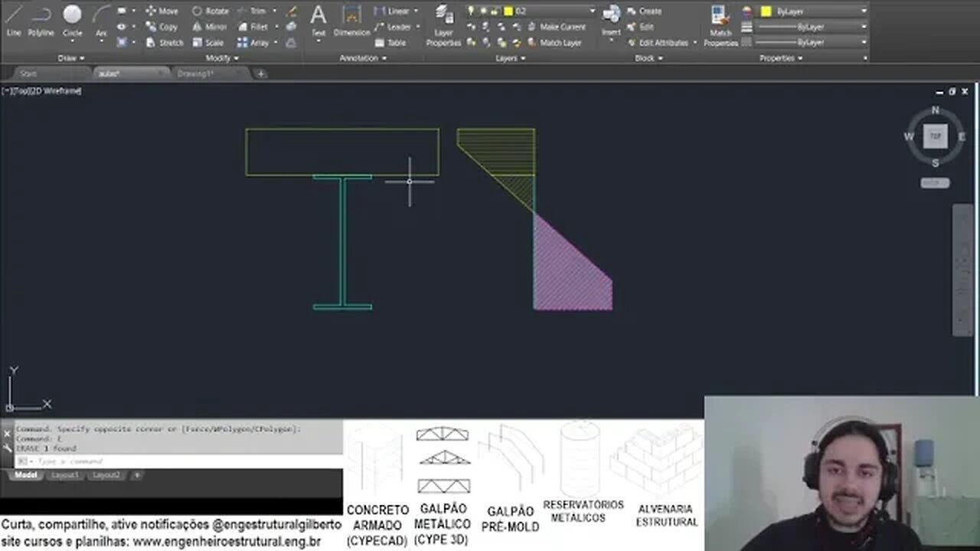Activate the Stretch command
Screen dimensions: 980x551
pos(164,43)
